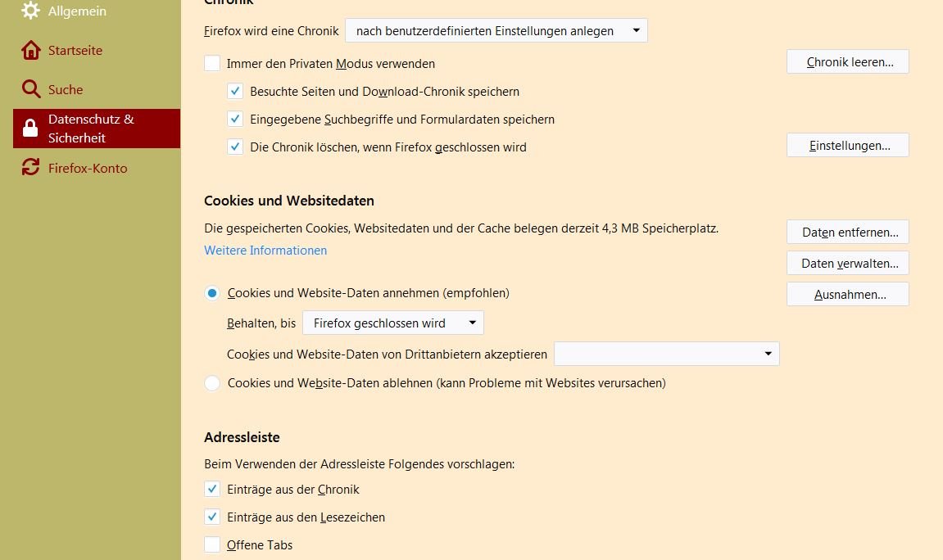Image resolution: width=943 pixels, height=560 pixels.
Task: Uncheck 'Besuchte Seiten und Download-Chronik speichern'
Action: [235, 92]
